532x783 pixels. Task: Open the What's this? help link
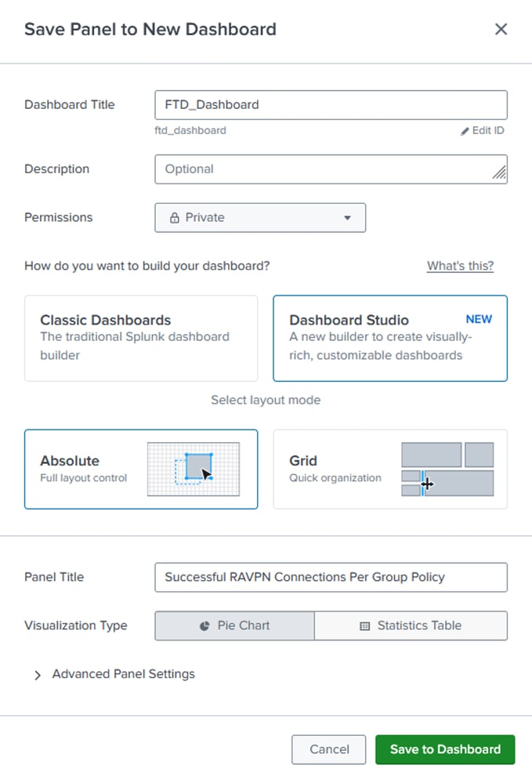(460, 266)
